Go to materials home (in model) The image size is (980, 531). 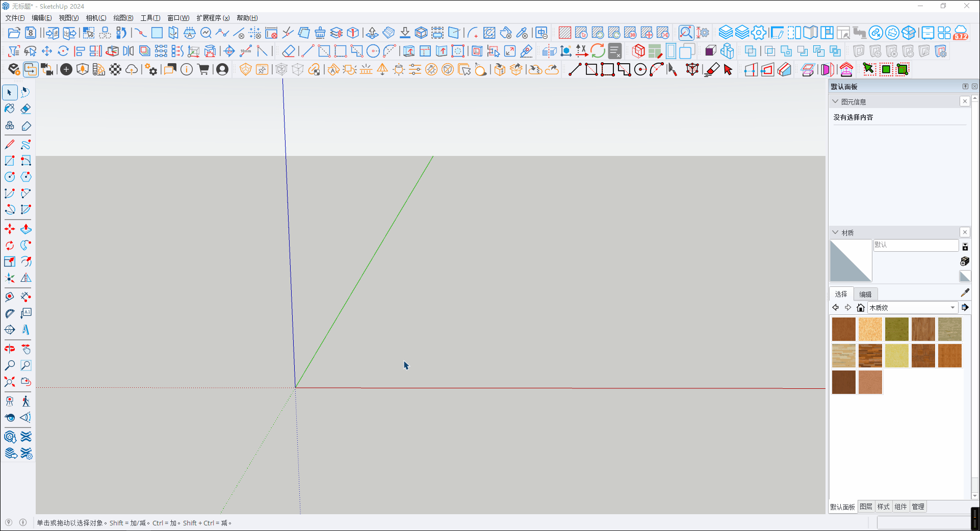861,307
